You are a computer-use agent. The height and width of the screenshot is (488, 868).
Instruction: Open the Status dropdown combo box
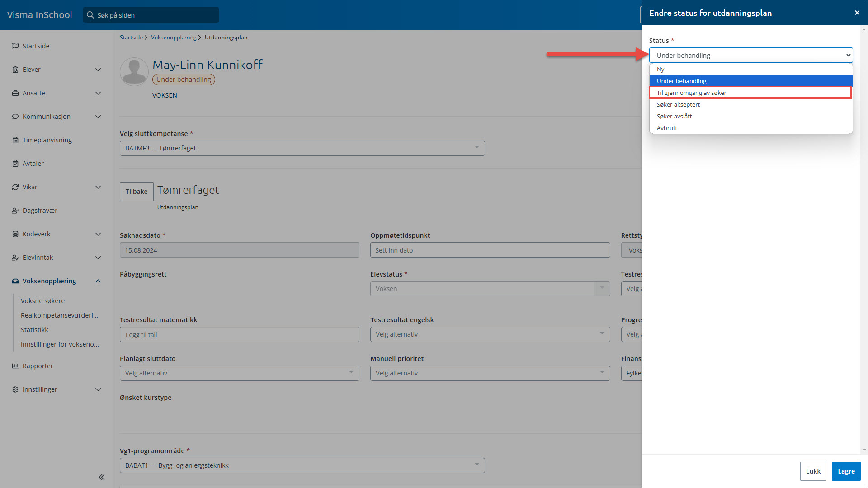click(x=750, y=55)
